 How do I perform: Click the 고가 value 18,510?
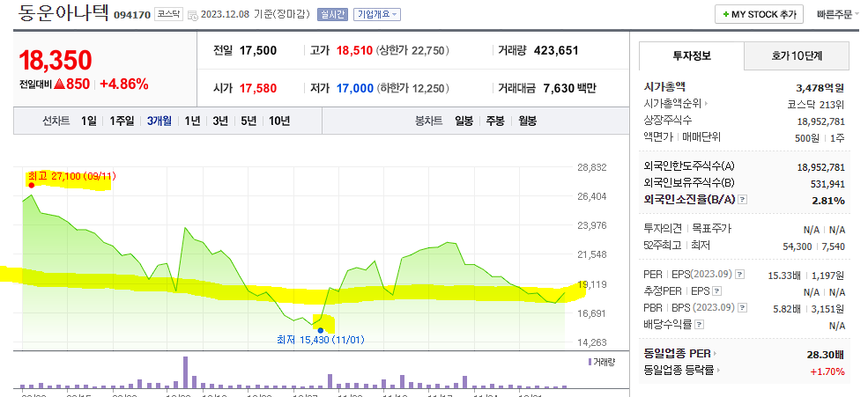coord(354,51)
